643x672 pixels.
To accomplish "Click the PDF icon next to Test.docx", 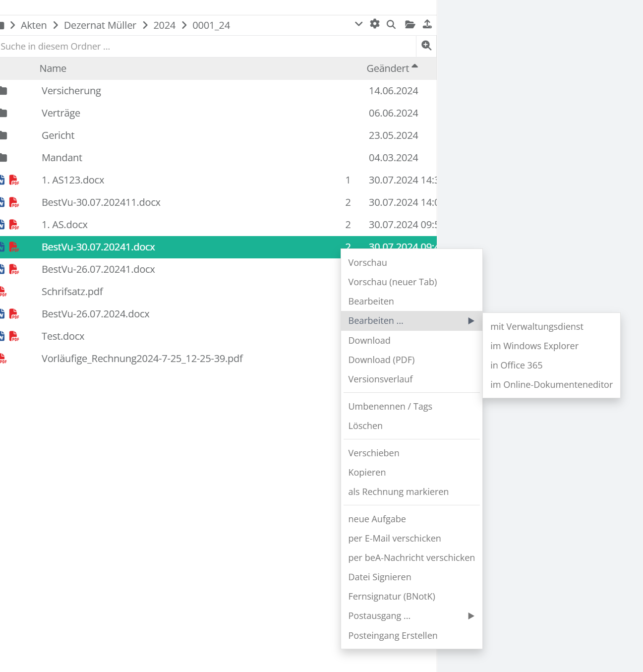I will click(x=14, y=336).
